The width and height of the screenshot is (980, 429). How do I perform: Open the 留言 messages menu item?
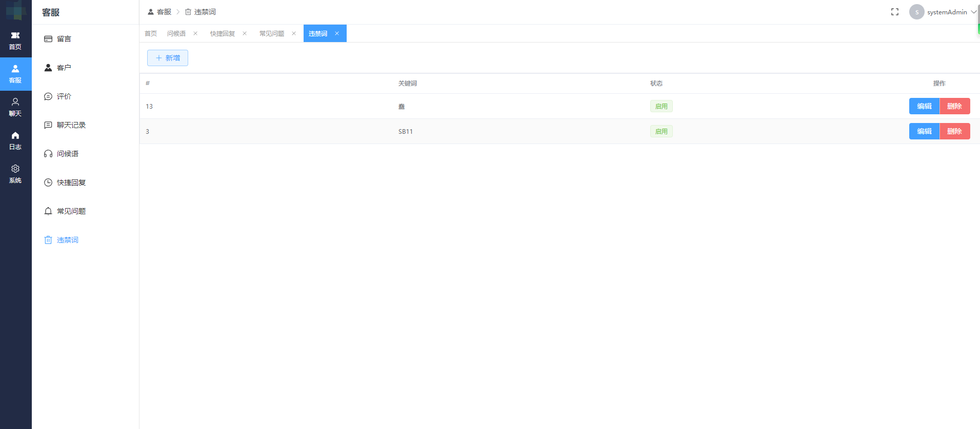64,39
